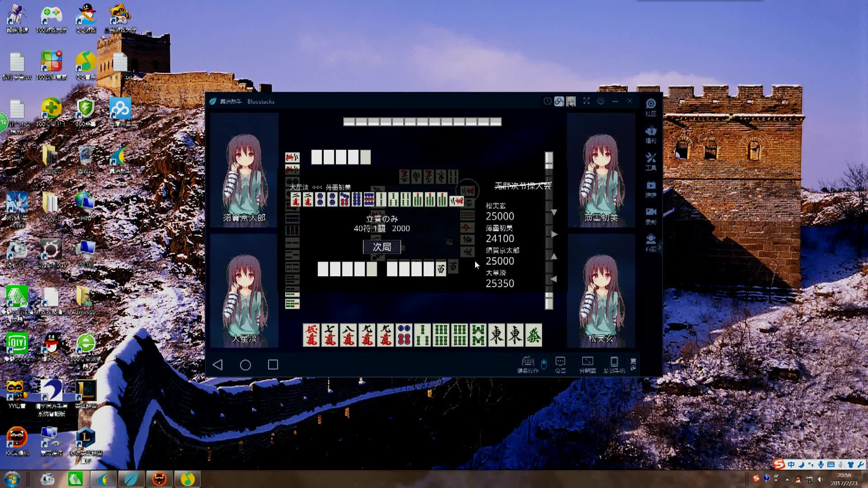Open the 分辨率 resolution setting icon
This screenshot has height=488, width=868.
coord(587,364)
